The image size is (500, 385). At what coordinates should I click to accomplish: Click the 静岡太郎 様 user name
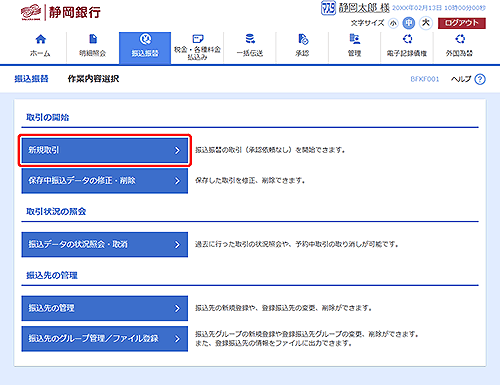point(364,8)
